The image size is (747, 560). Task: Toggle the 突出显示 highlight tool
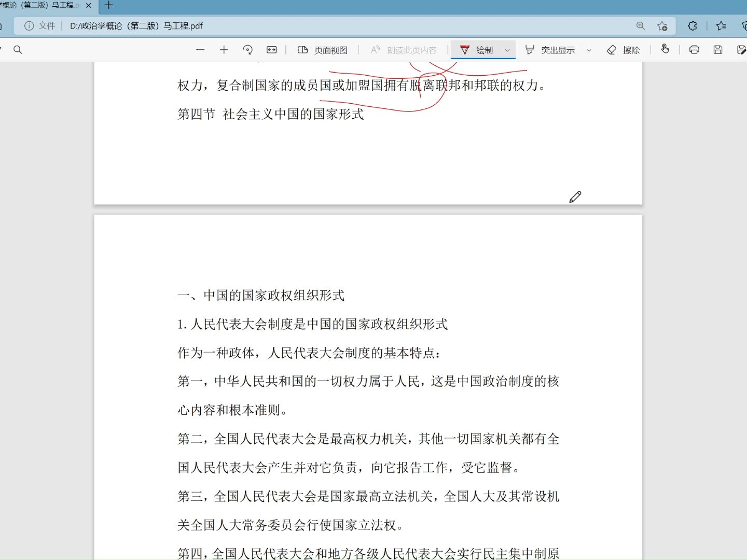(x=550, y=50)
